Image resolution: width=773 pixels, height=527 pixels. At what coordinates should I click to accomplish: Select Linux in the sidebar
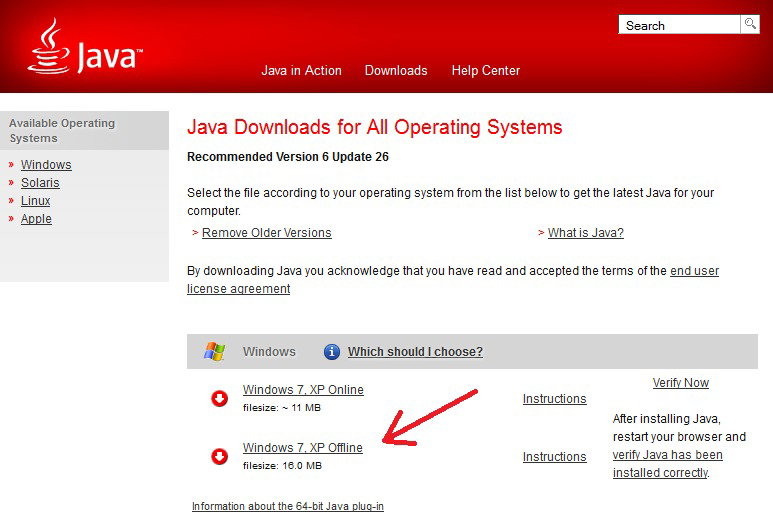tap(35, 201)
